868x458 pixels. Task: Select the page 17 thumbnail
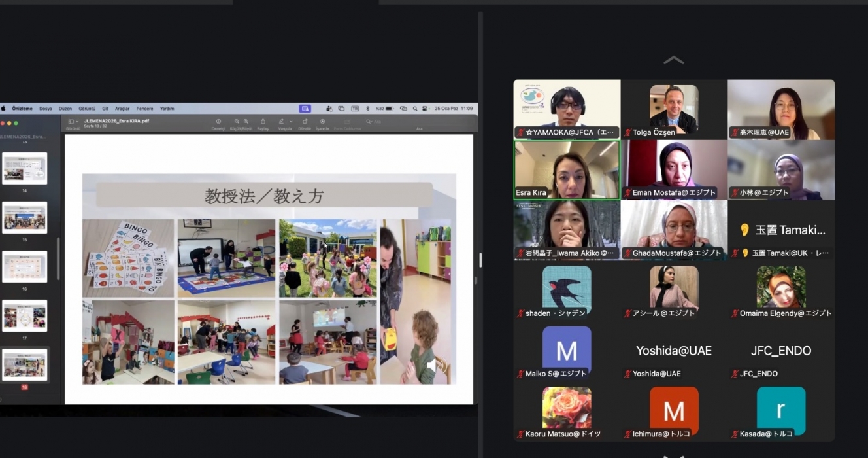25,315
